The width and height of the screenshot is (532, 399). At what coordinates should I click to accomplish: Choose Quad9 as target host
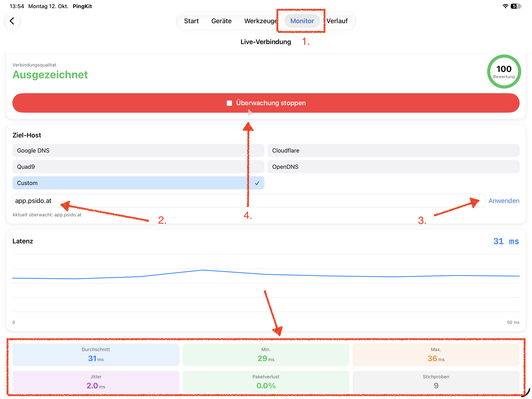point(138,167)
